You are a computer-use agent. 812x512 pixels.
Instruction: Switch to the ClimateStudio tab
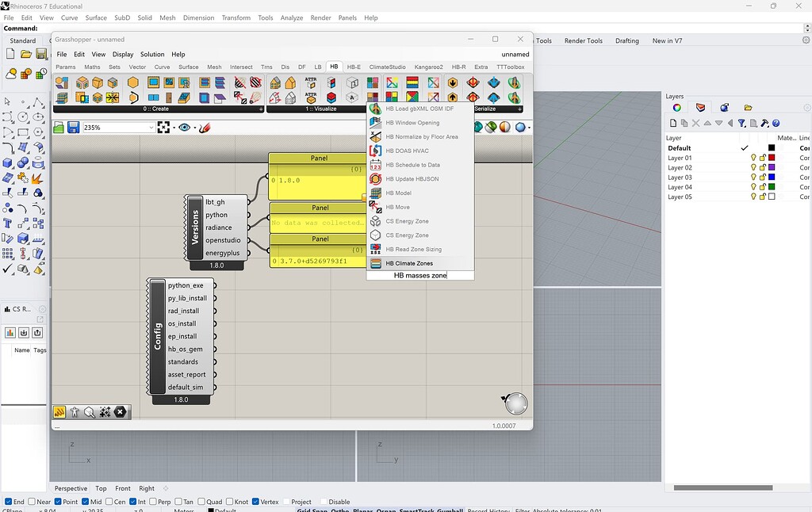coord(387,67)
